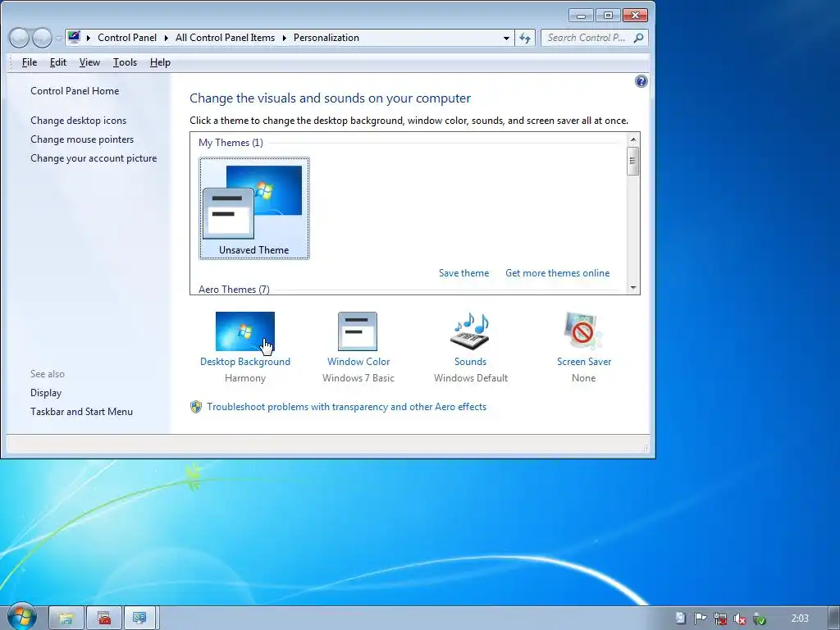Click the themes list scroll up arrow

(x=633, y=139)
